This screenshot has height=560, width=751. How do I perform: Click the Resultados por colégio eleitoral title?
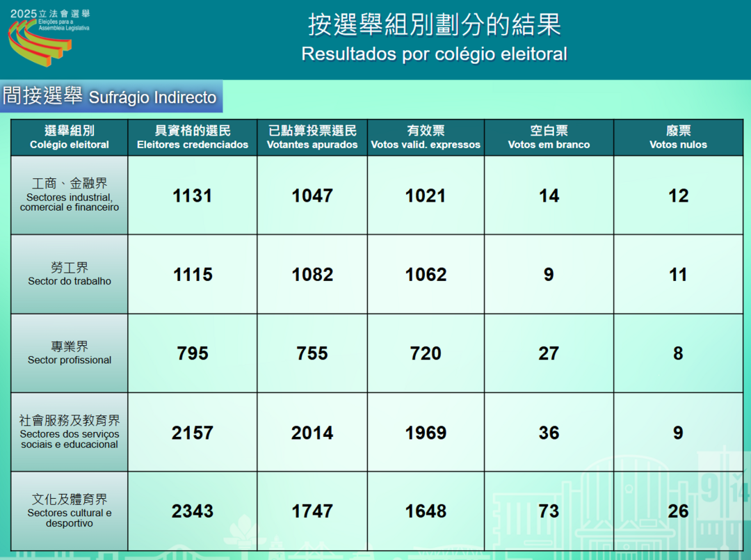click(x=434, y=54)
